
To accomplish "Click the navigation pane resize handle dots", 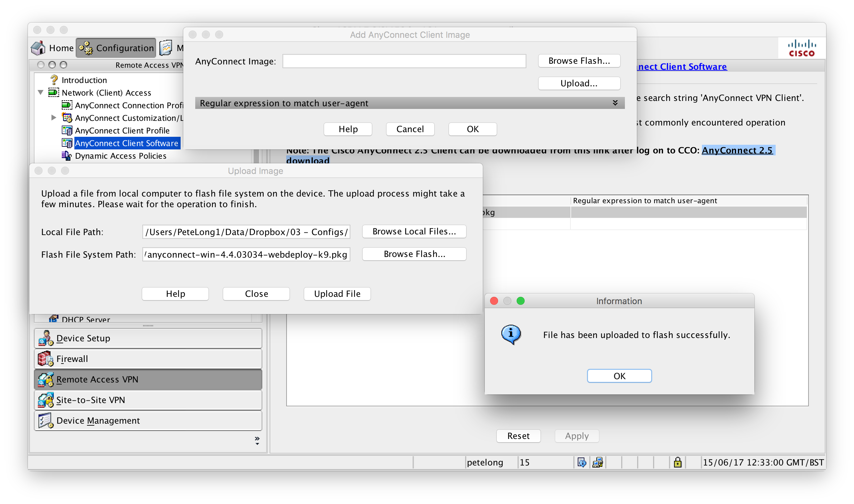I will pos(148,325).
